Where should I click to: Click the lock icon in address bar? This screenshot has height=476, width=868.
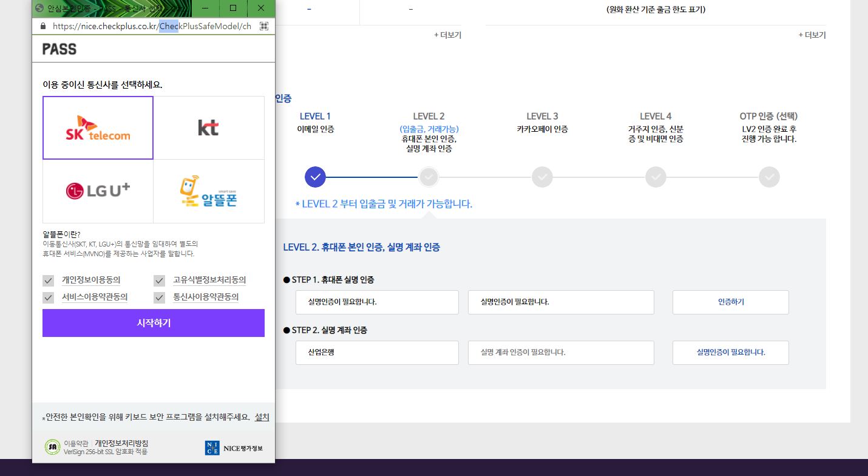click(42, 26)
